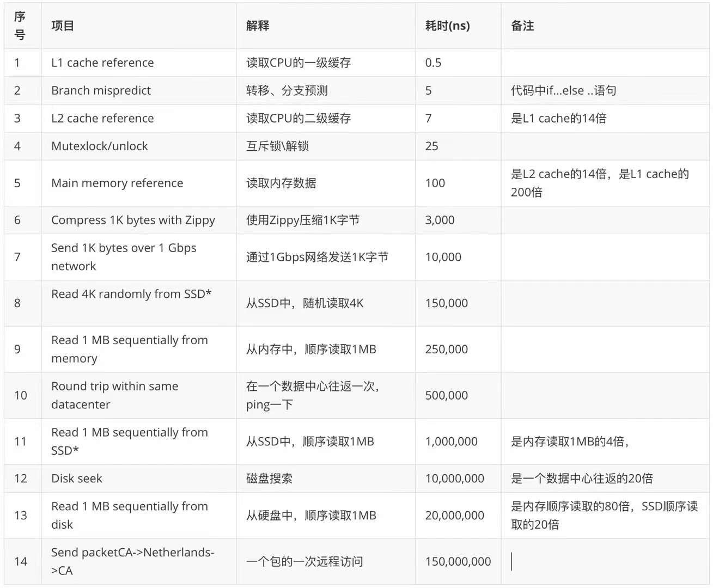The height and width of the screenshot is (588, 713).
Task: Click the '互斥锁\解锁' explanation
Action: coord(277,146)
